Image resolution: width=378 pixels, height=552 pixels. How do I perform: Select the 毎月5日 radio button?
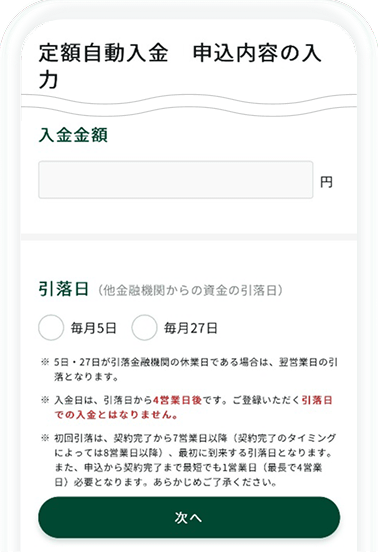51,327
